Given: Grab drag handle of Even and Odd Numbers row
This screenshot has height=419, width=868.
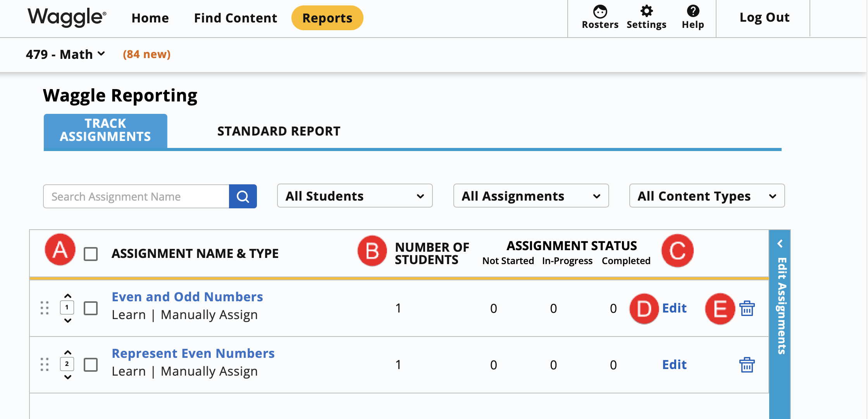Looking at the screenshot, I should pyautogui.click(x=45, y=308).
